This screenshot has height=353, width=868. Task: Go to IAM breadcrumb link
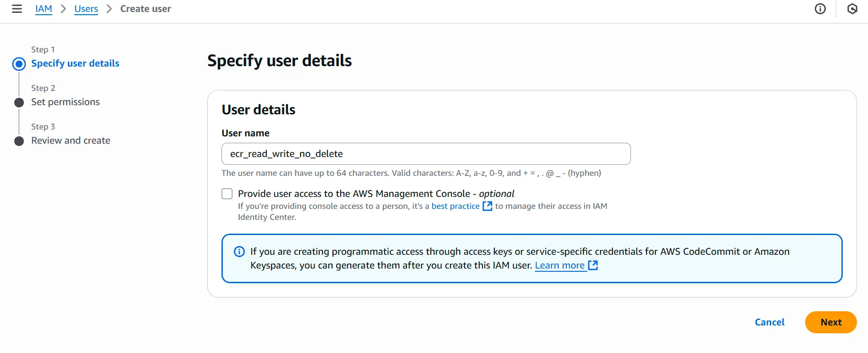point(44,9)
